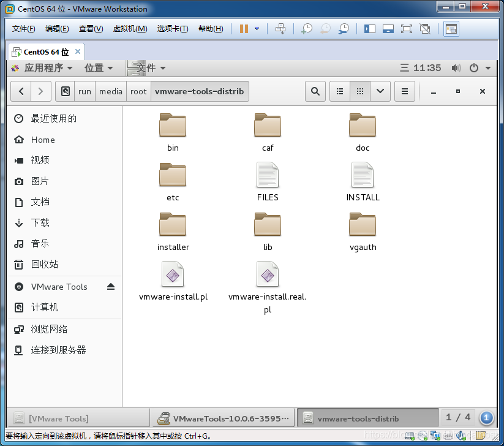Open the 查看(V) menu

pyautogui.click(x=91, y=29)
